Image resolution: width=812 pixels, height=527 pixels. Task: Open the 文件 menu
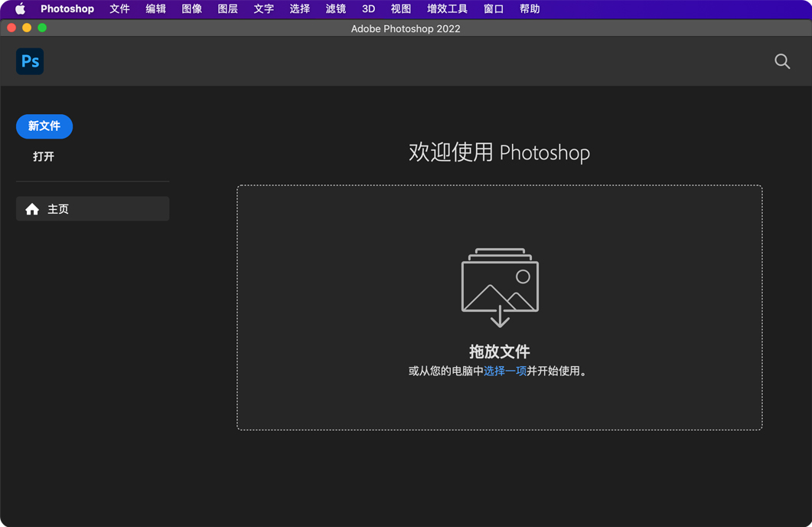point(119,8)
